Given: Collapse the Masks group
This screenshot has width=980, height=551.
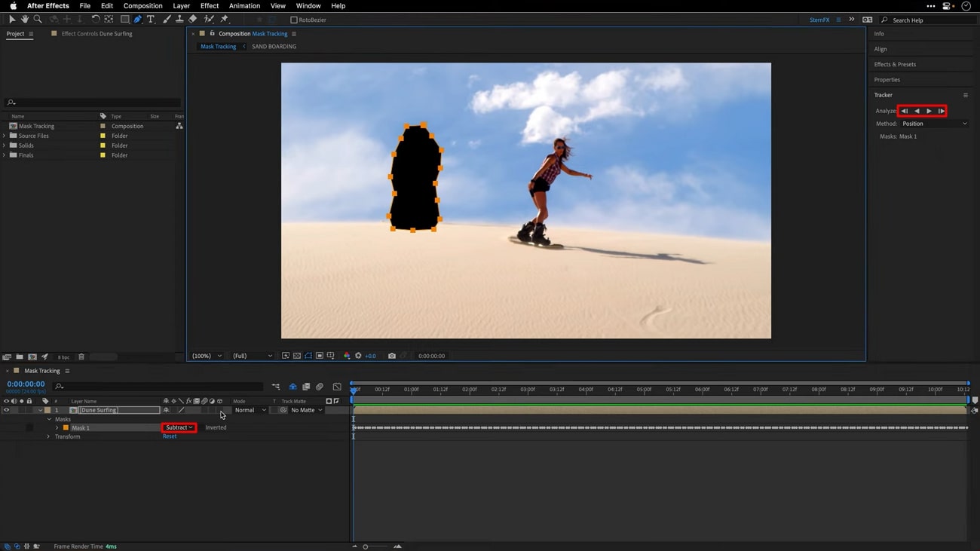Looking at the screenshot, I should point(49,419).
